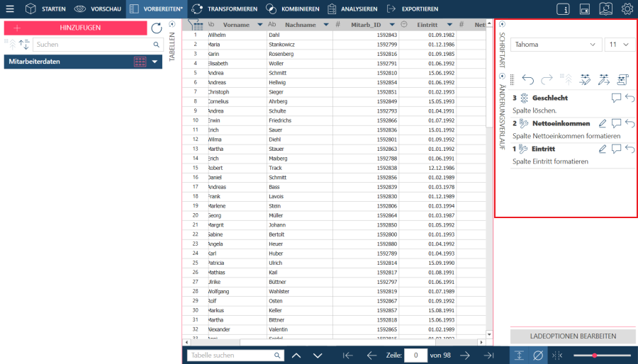Click the Hinzufügen button
Image resolution: width=638 pixels, height=364 pixels.
point(75,28)
